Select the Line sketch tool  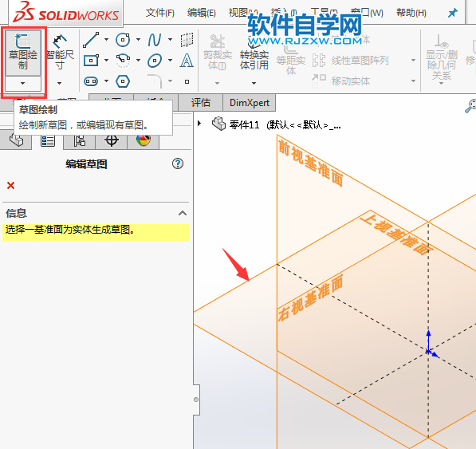tap(91, 40)
